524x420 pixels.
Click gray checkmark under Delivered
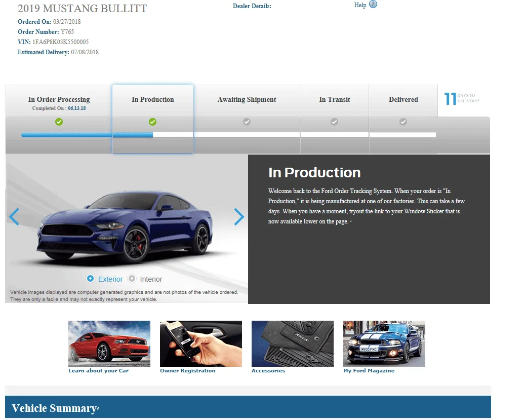point(403,122)
